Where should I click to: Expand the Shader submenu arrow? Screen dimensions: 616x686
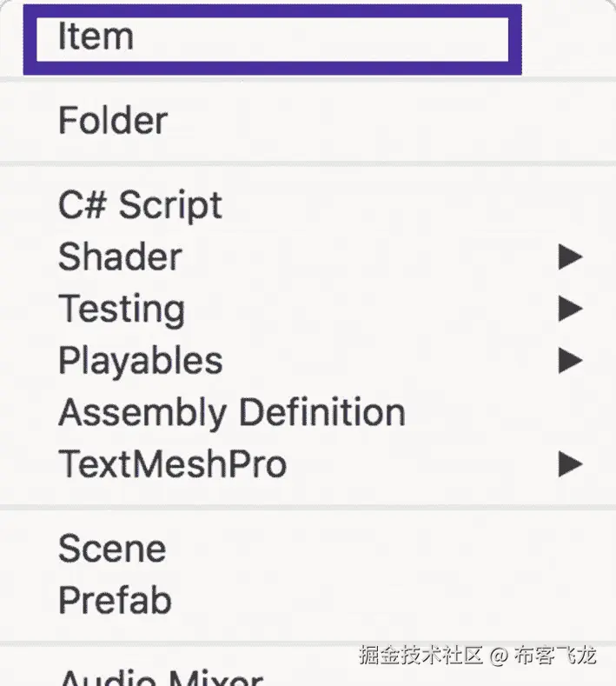coord(570,256)
